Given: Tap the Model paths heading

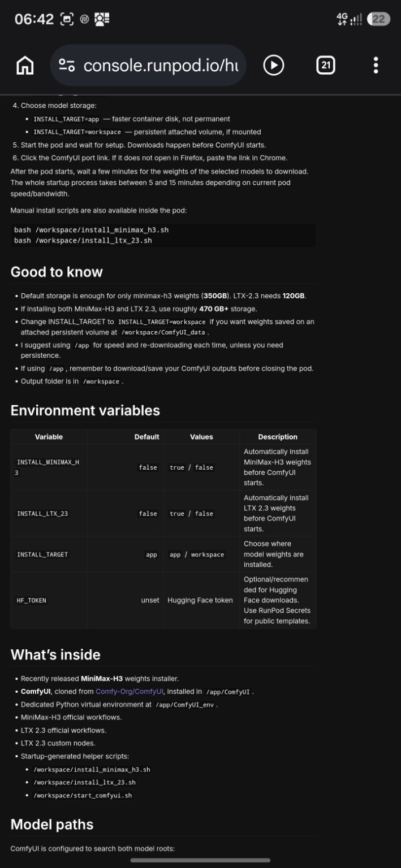Looking at the screenshot, I should click(x=52, y=824).
